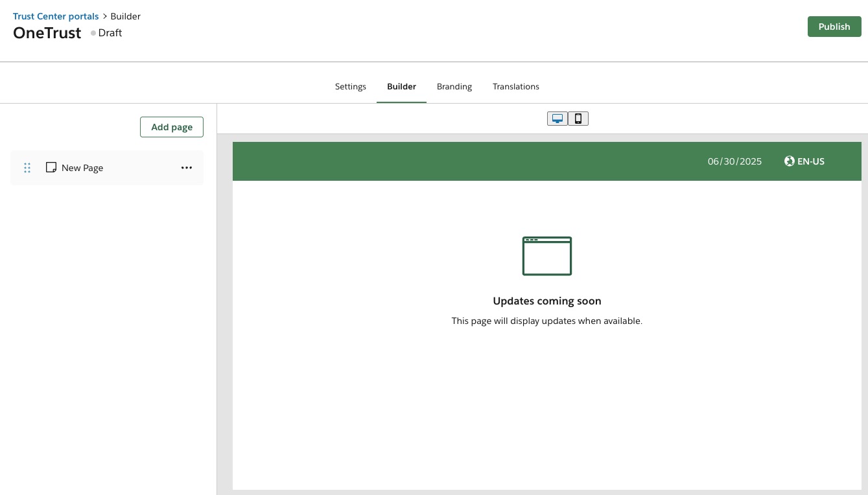This screenshot has height=495, width=868.
Task: Click the browser window illustration icon
Action: tap(547, 256)
